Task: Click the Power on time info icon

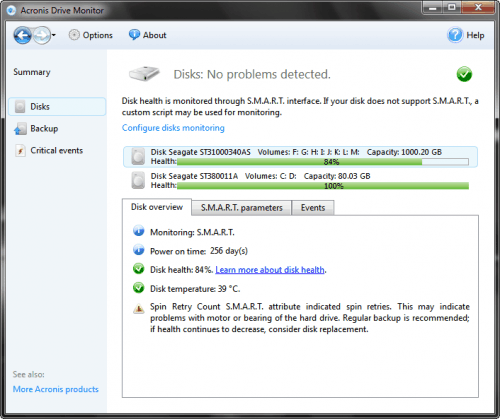Action: point(139,250)
